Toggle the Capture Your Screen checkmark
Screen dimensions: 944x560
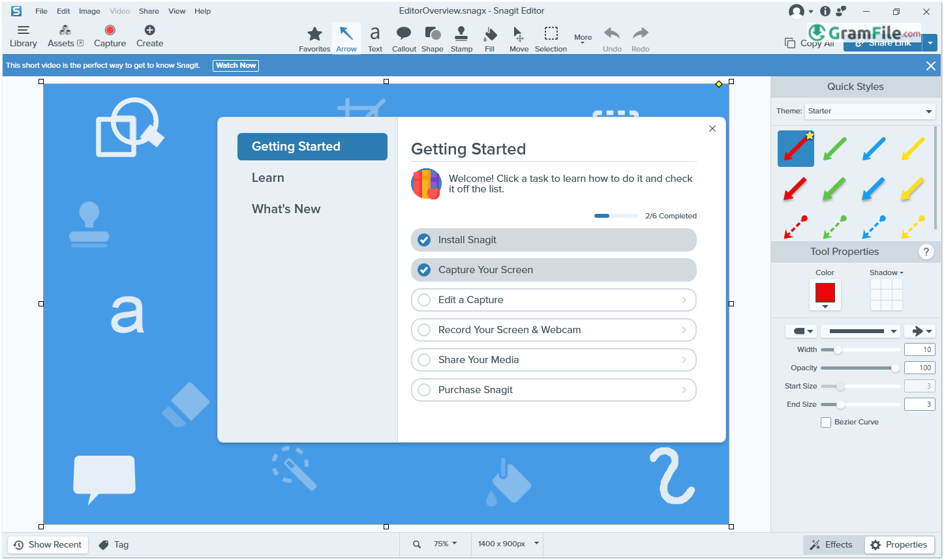(424, 270)
